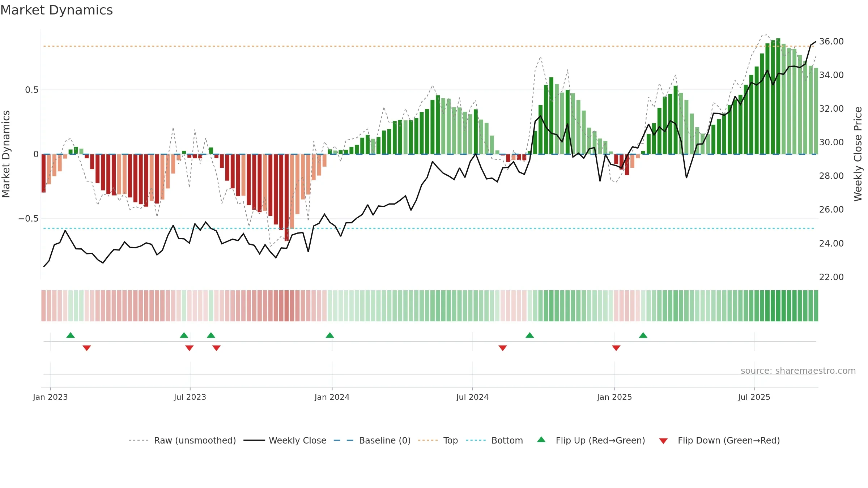Click the red Flip Down triangle in mid-February 2023

[87, 348]
